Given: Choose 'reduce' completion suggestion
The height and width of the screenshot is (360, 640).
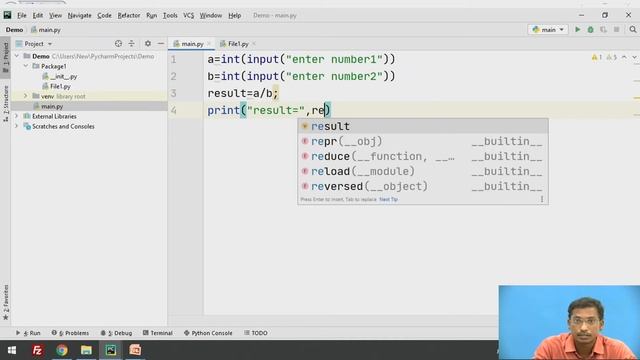Looking at the screenshot, I should pos(422,156).
